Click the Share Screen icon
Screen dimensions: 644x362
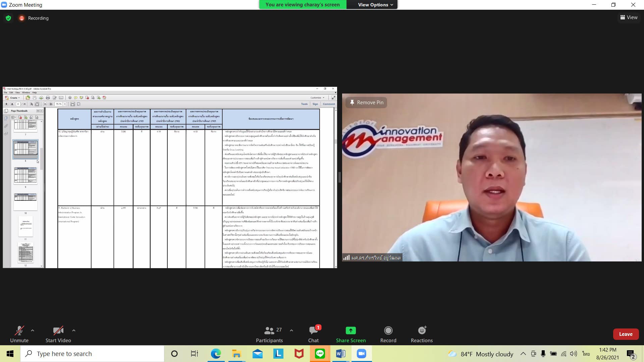(x=351, y=331)
